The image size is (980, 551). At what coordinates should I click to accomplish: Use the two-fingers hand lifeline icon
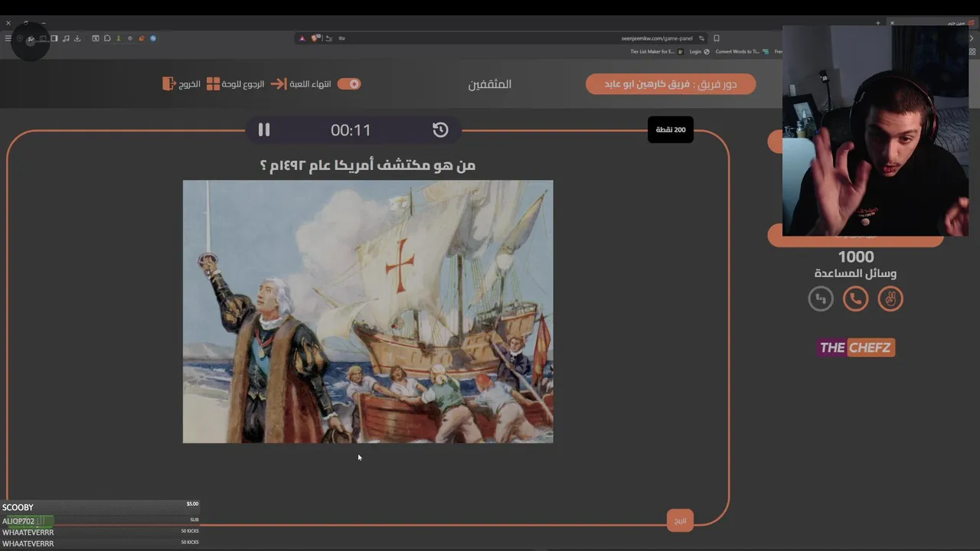pyautogui.click(x=890, y=298)
